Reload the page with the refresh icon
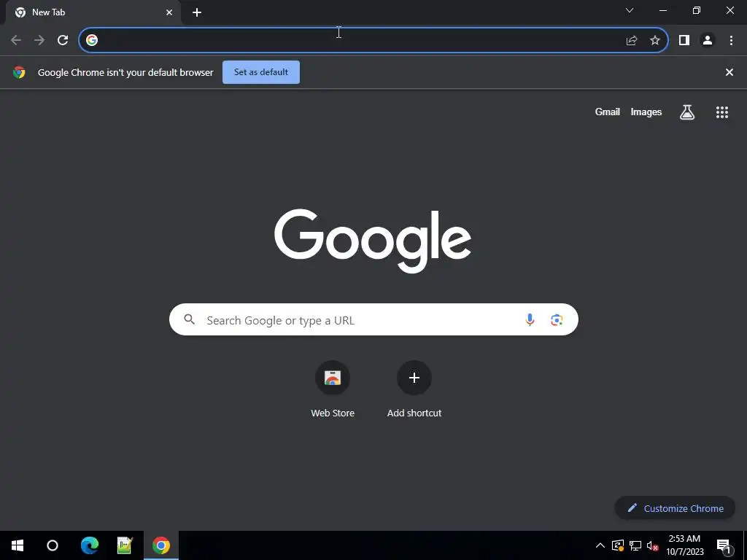This screenshot has width=747, height=560. coord(63,41)
